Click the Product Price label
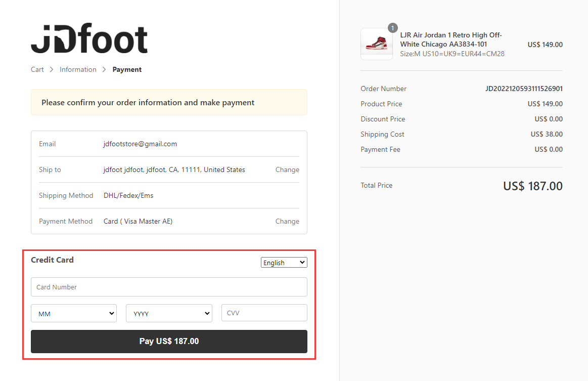588x381 pixels. point(381,104)
